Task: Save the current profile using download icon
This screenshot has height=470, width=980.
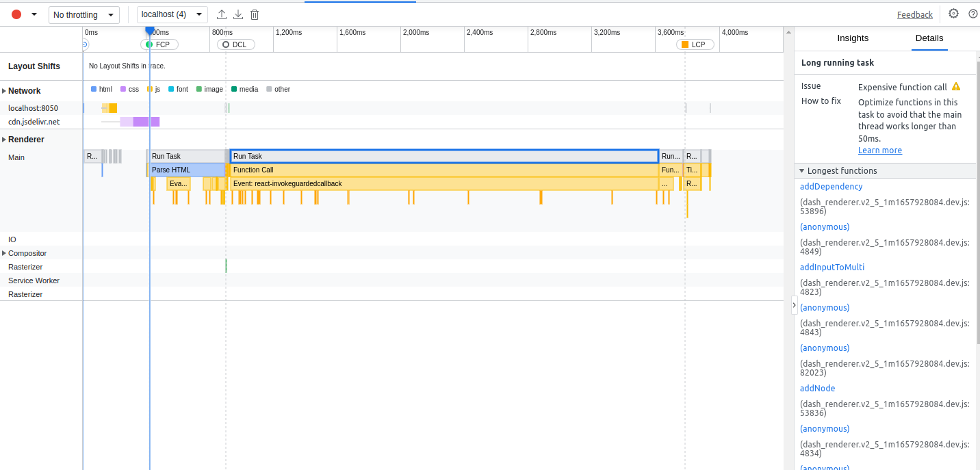Action: (x=237, y=14)
